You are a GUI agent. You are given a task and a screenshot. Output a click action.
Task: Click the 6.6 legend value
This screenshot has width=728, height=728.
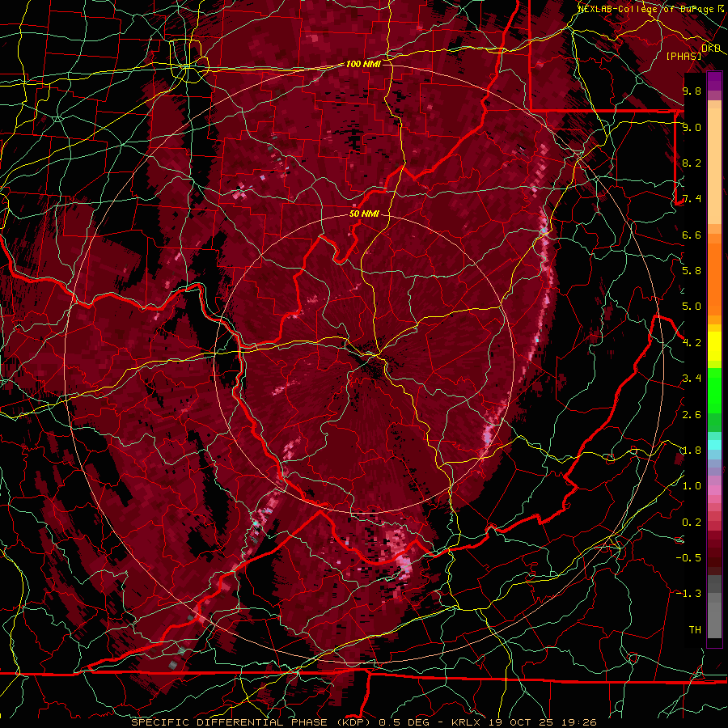[692, 235]
